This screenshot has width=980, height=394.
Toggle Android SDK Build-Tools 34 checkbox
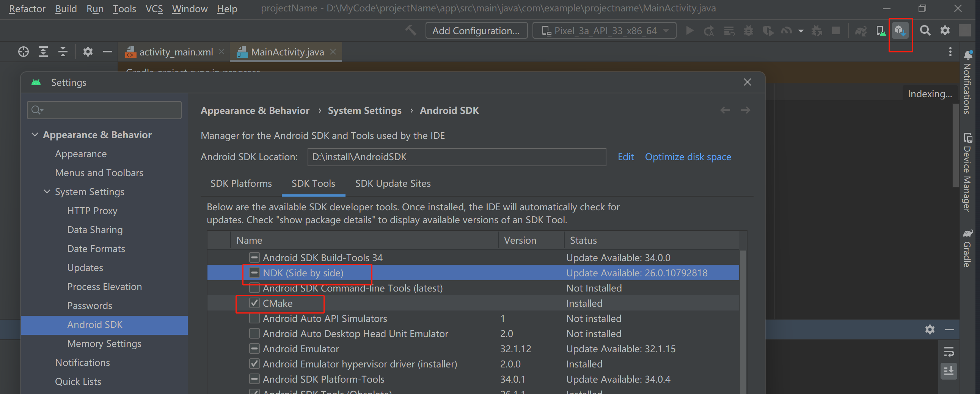tap(254, 258)
